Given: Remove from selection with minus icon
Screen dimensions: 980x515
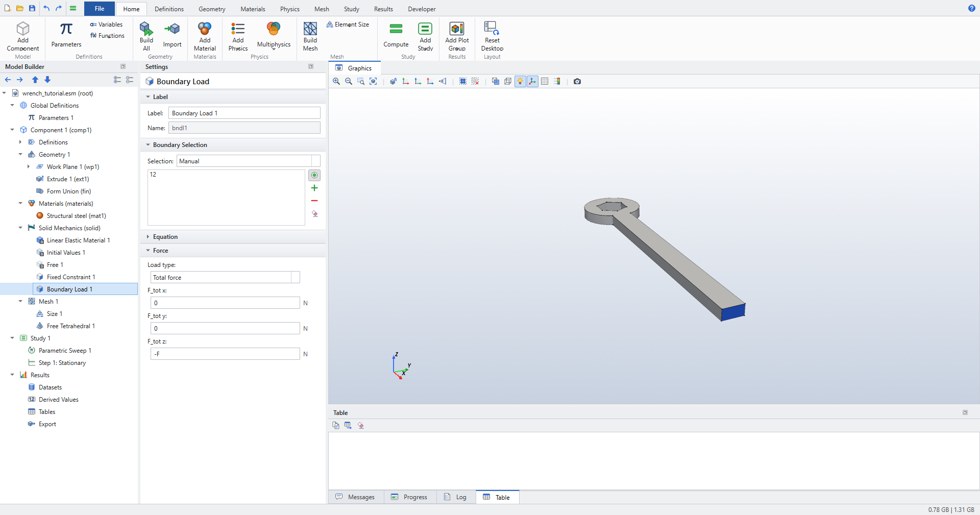Looking at the screenshot, I should (314, 201).
